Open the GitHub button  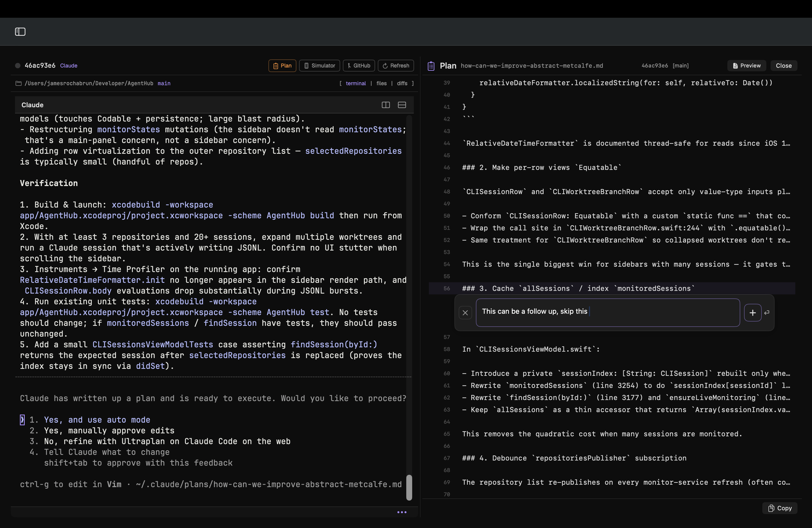[359, 66]
